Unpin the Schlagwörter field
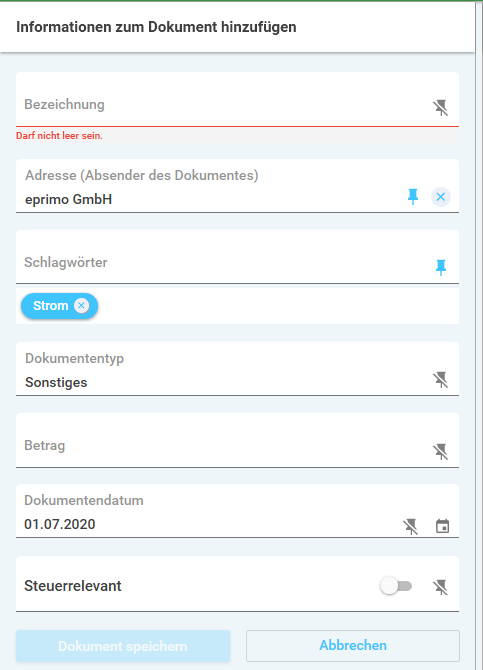 [441, 267]
